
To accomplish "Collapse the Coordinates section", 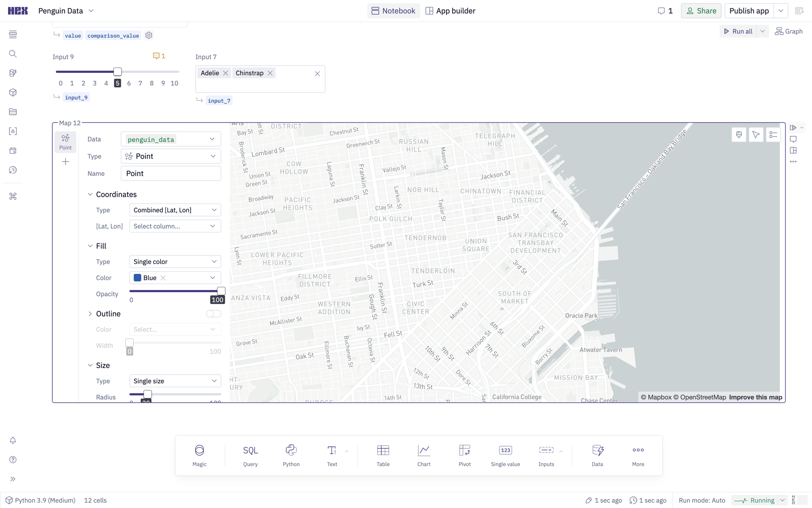I will (90, 194).
